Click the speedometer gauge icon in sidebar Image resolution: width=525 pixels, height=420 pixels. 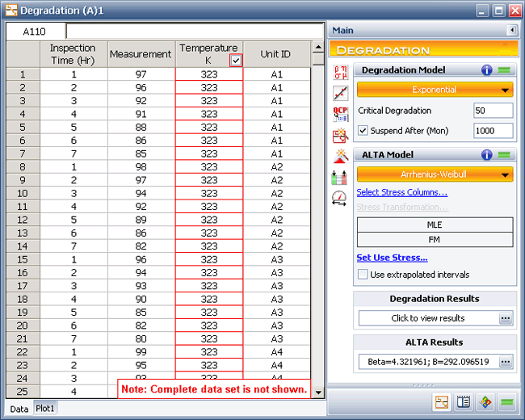[x=340, y=196]
